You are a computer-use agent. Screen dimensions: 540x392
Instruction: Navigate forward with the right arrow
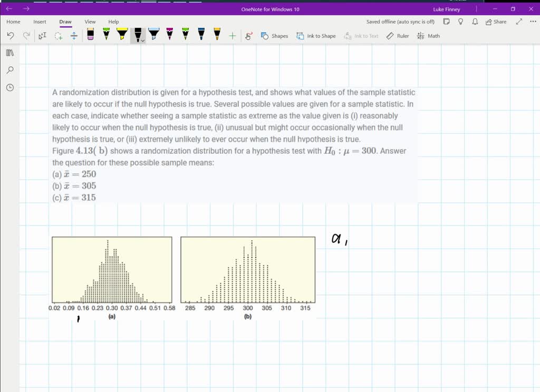pos(26,8)
